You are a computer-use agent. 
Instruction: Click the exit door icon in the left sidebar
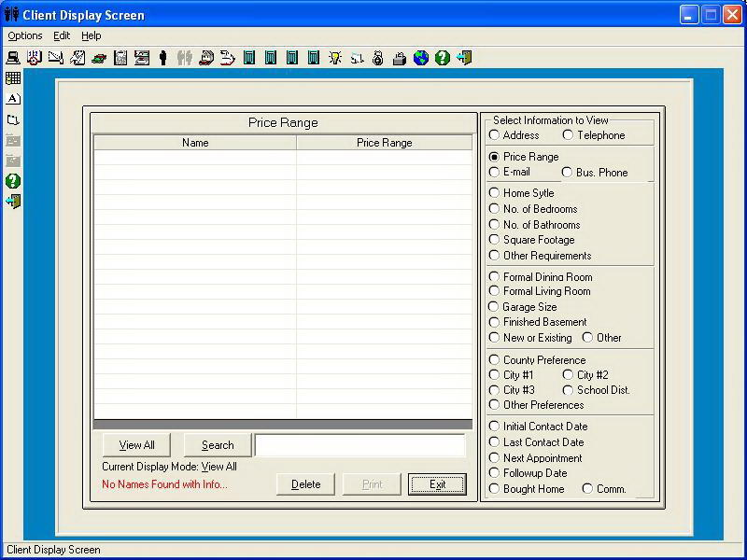coord(13,202)
